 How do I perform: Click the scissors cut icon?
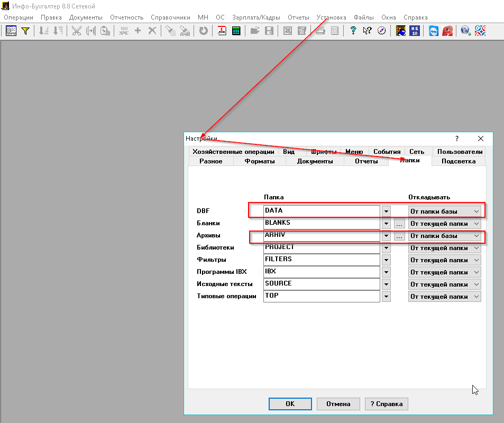(x=77, y=31)
